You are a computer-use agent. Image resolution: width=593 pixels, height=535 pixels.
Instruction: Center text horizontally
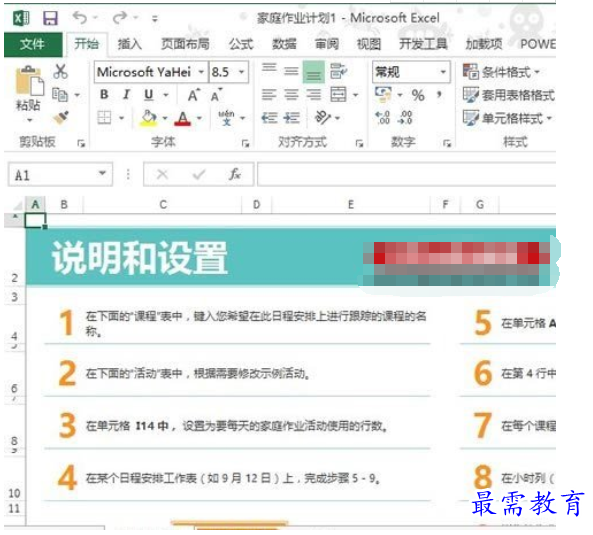[291, 95]
